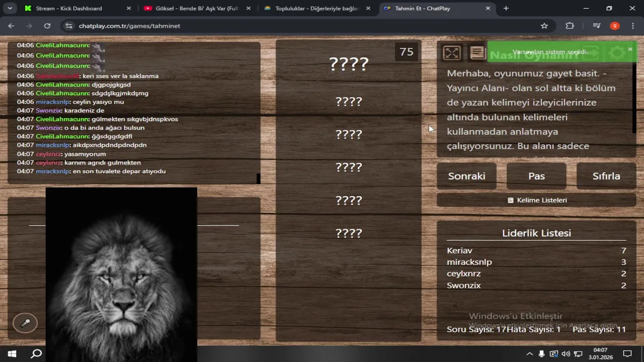Close the Topluluklar tab
Viewport: 644px width, 362px height.
click(368, 8)
